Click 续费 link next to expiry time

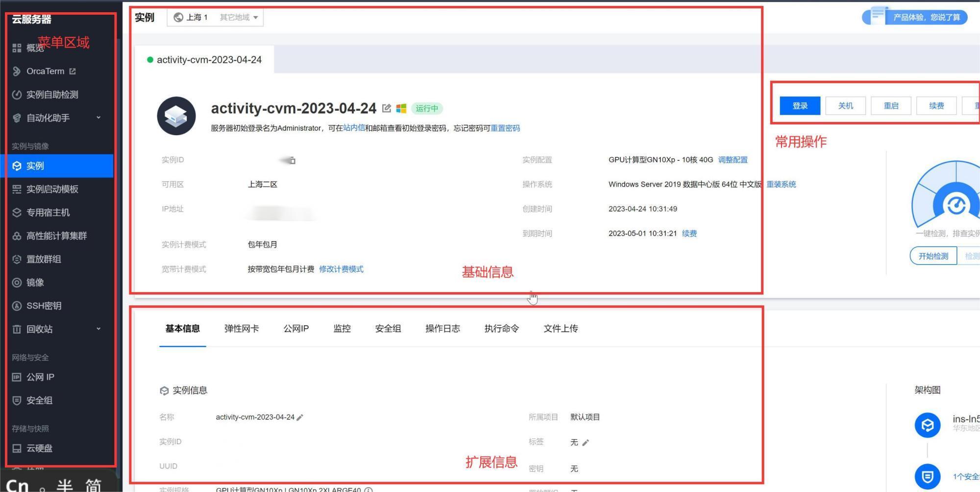(x=689, y=233)
